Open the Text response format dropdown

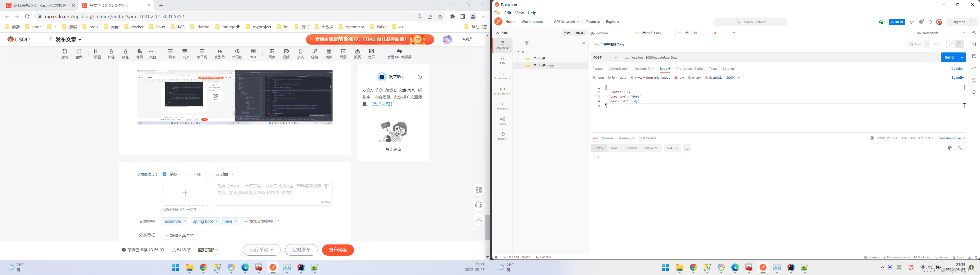point(672,148)
